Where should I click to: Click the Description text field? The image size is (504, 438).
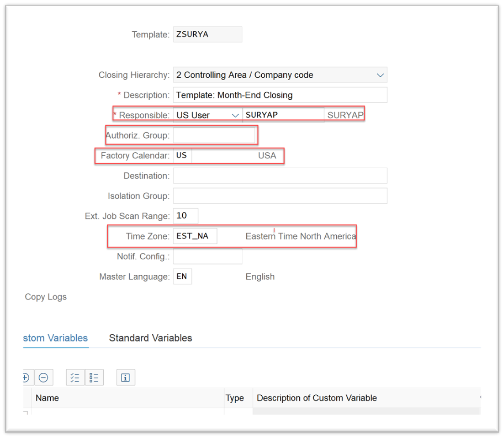click(280, 95)
